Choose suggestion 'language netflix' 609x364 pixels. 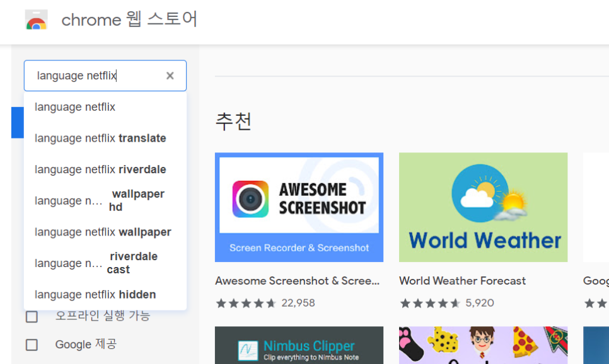tap(105, 106)
